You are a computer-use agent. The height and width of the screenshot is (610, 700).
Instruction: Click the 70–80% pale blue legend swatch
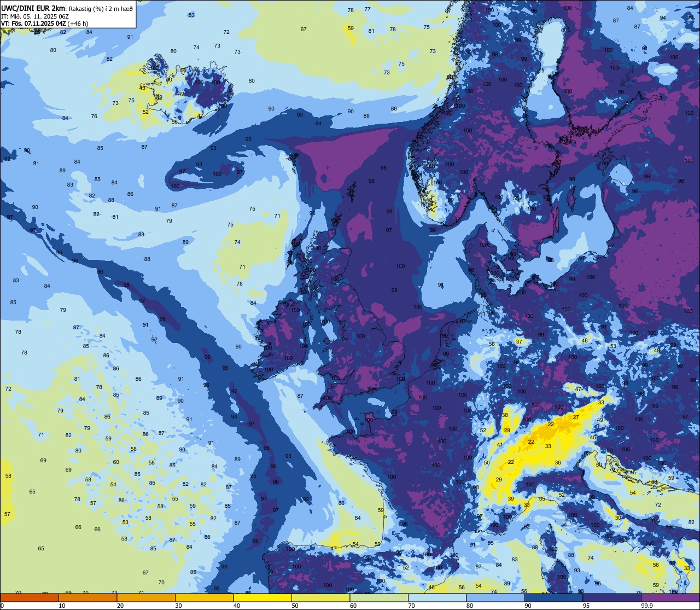(437, 597)
